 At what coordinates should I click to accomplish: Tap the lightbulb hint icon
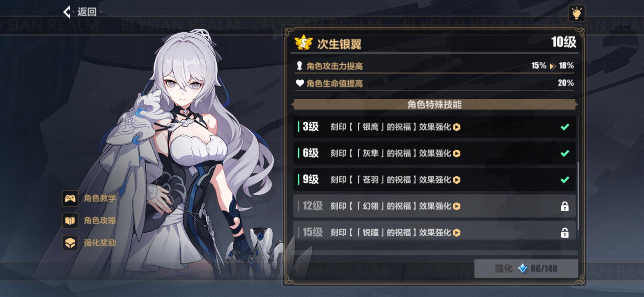[576, 13]
